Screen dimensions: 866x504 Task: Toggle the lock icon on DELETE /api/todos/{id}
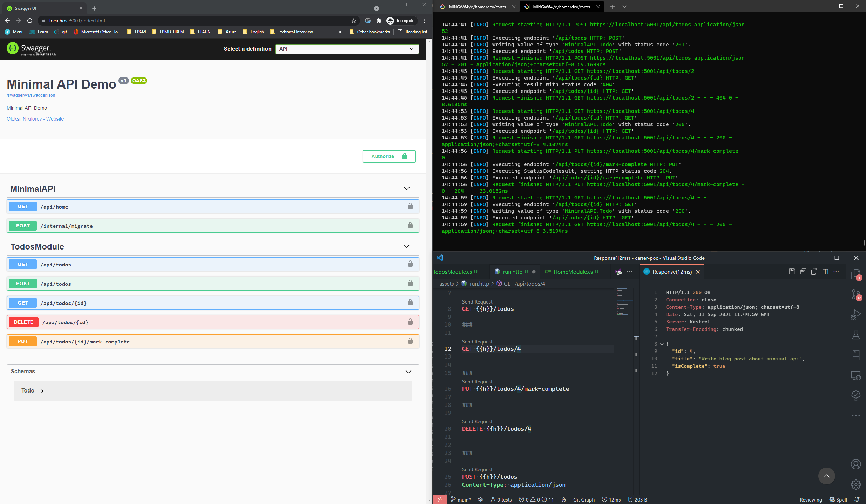point(410,322)
